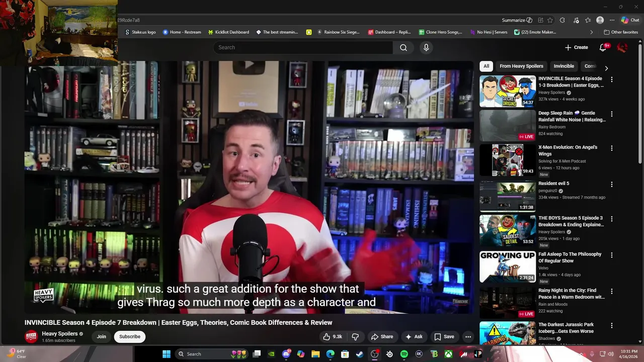
Task: Open the Resident evil 5 thumbnail
Action: pos(508,196)
